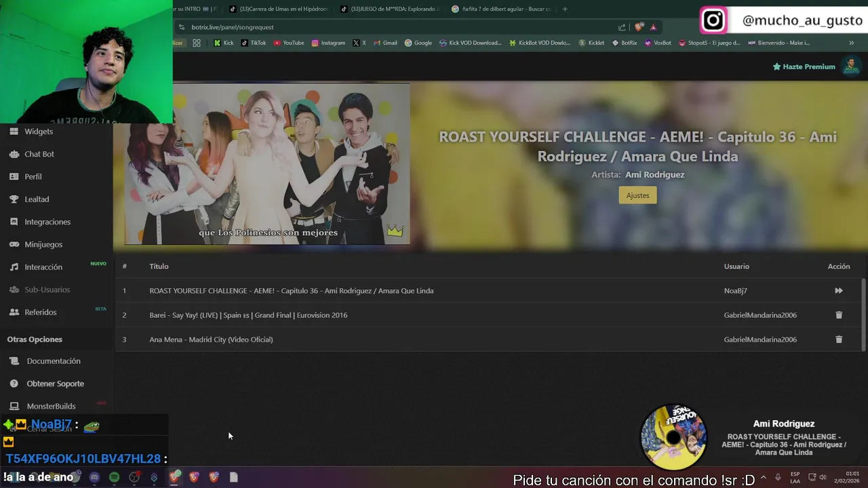Show hidden system tray icons chevron

(763, 477)
